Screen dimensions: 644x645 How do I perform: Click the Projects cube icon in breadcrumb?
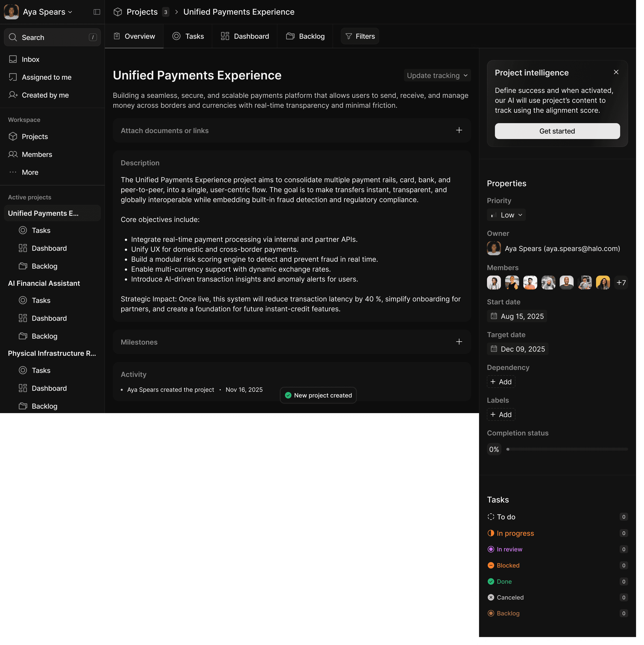click(x=118, y=12)
